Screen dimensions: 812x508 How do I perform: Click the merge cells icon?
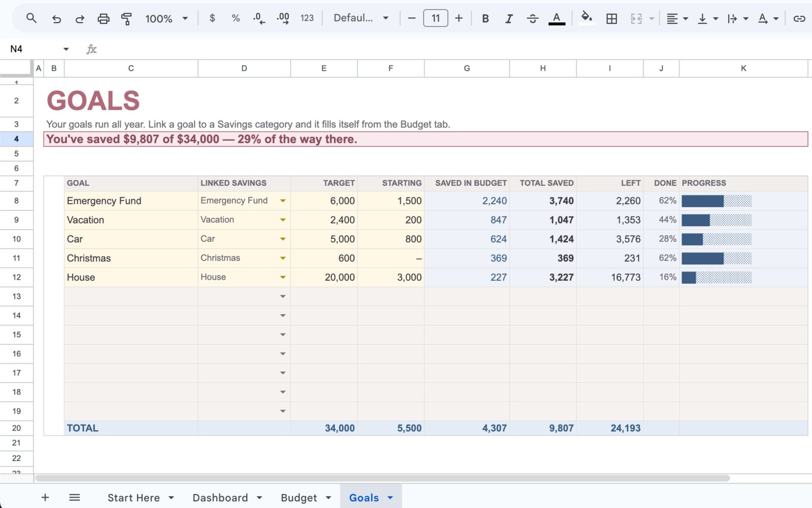point(636,19)
